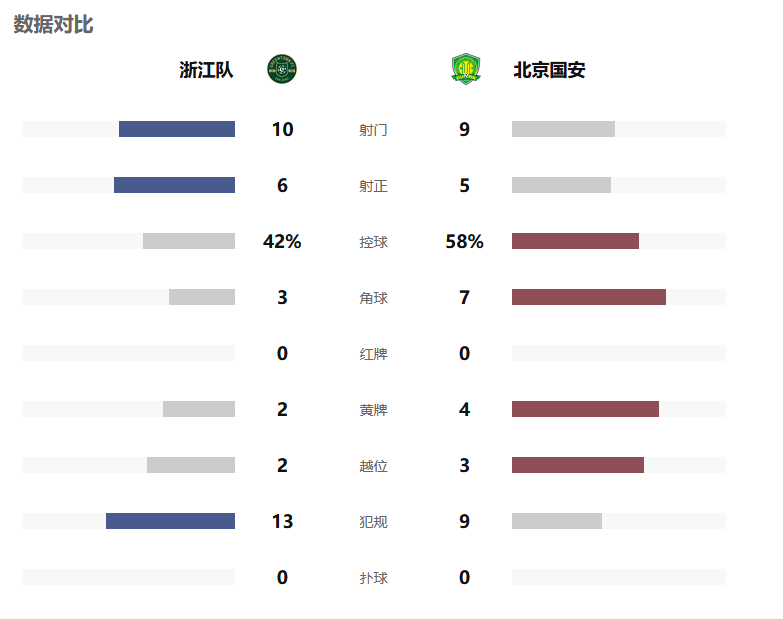Viewport: 783px width, 619px height.
Task: Click Beijing Guoan's red 黄牌 yellow cards bar
Action: (585, 409)
